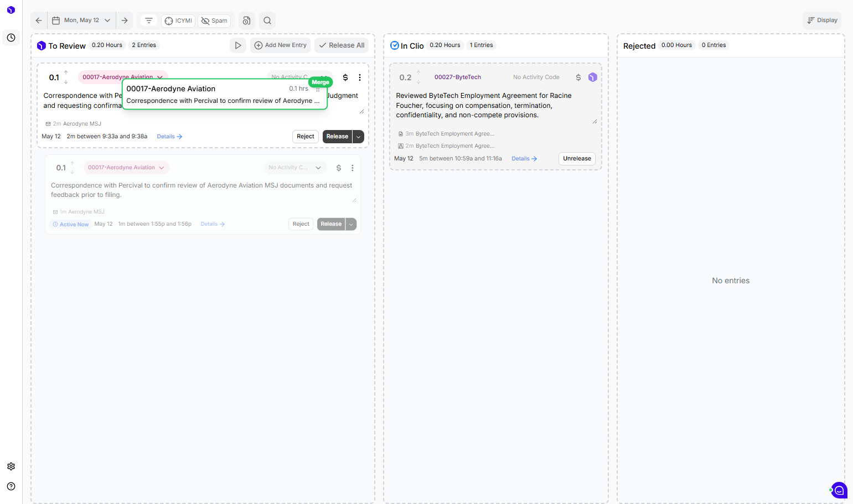Click the app logo in the sidebar
The image size is (853, 504).
coord(11,10)
